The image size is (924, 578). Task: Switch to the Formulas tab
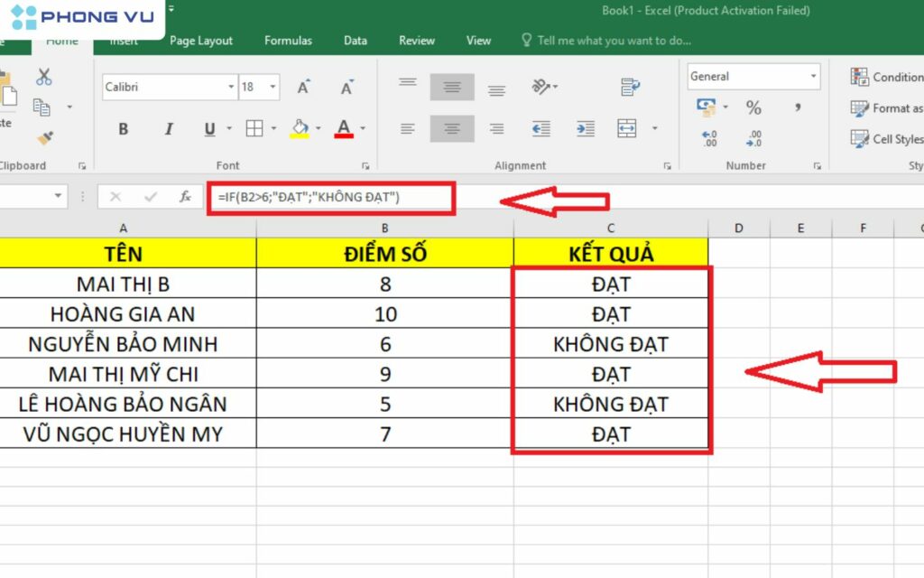point(288,41)
